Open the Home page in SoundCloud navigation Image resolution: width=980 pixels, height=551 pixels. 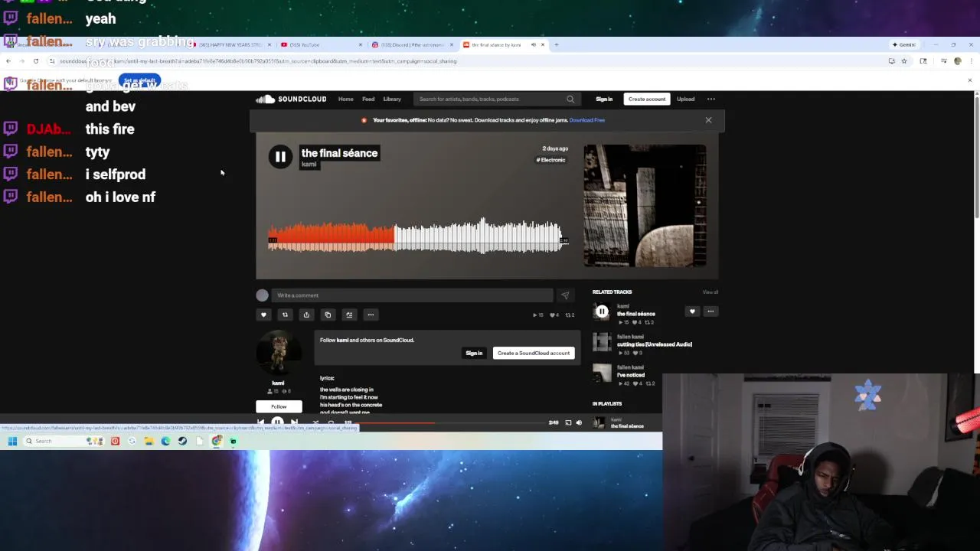[x=346, y=99]
